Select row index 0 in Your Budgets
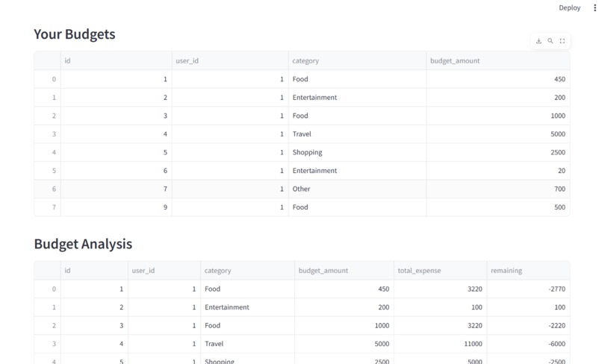The height and width of the screenshot is (364, 602). (47, 79)
